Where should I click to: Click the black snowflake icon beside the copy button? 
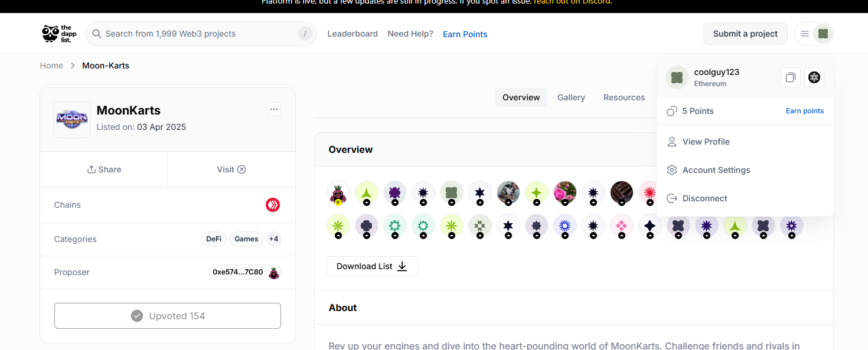coord(814,77)
